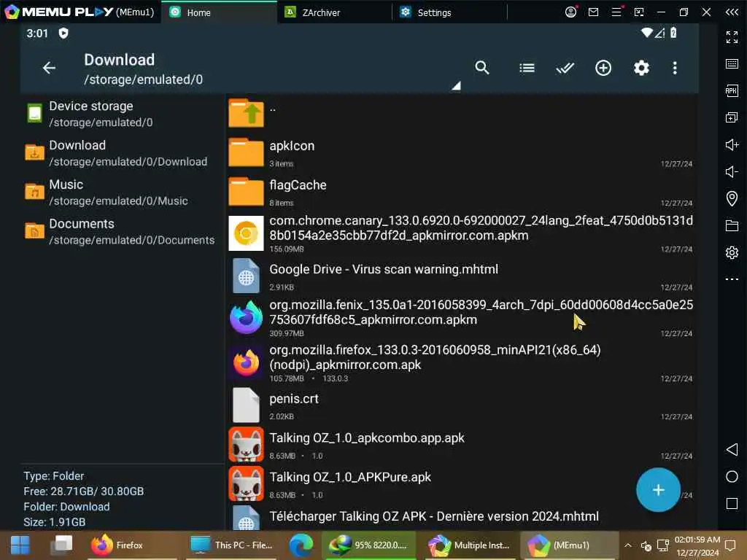747x560 pixels.
Task: Open MEmu mail messages icon
Action: click(x=593, y=12)
